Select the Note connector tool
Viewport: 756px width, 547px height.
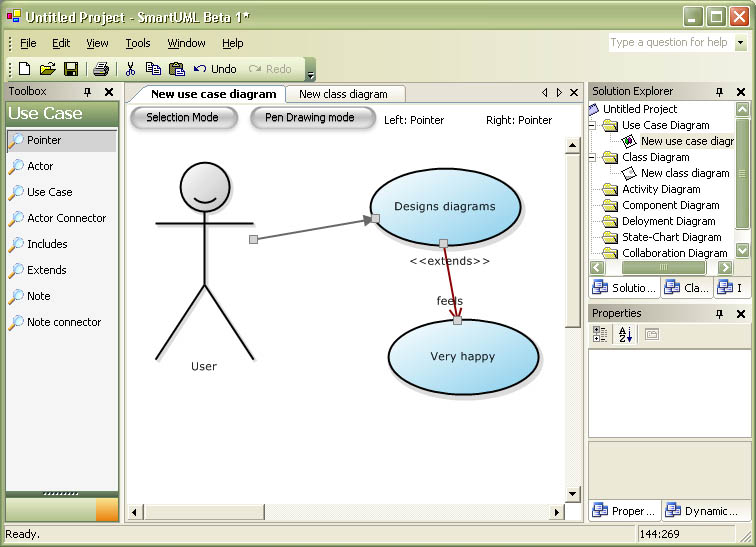(62, 322)
